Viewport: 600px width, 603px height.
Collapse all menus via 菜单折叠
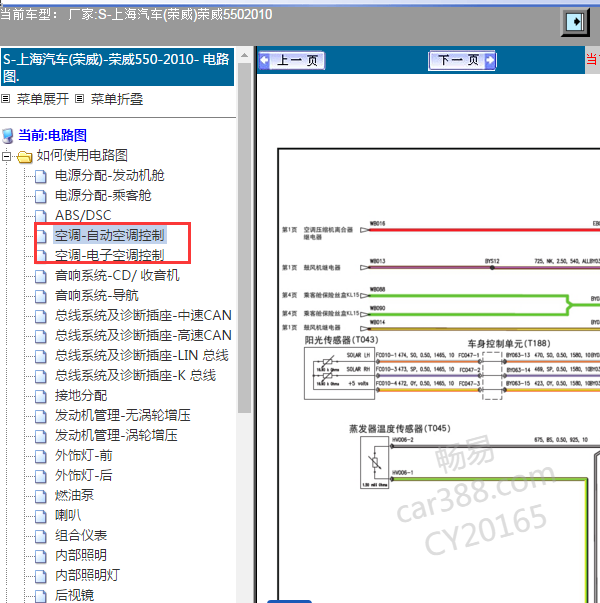117,99
